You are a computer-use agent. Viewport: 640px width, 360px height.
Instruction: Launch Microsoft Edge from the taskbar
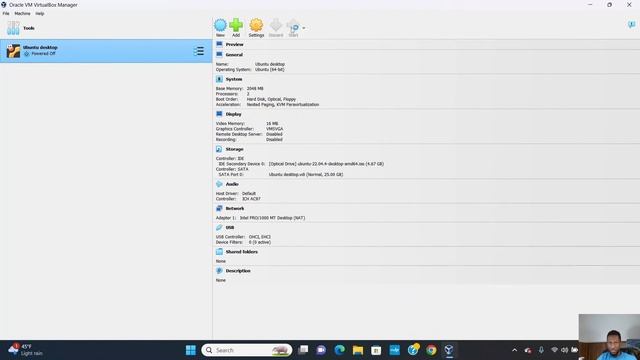point(340,350)
